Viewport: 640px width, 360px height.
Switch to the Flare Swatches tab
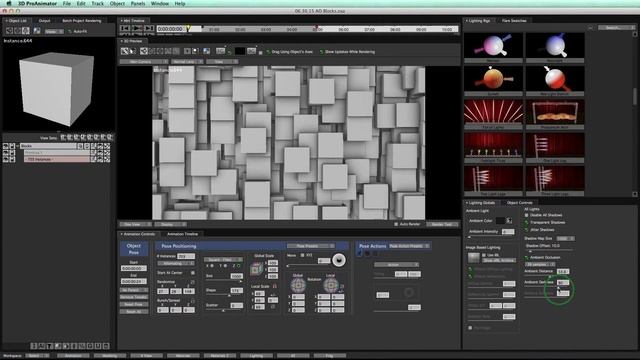click(x=514, y=20)
